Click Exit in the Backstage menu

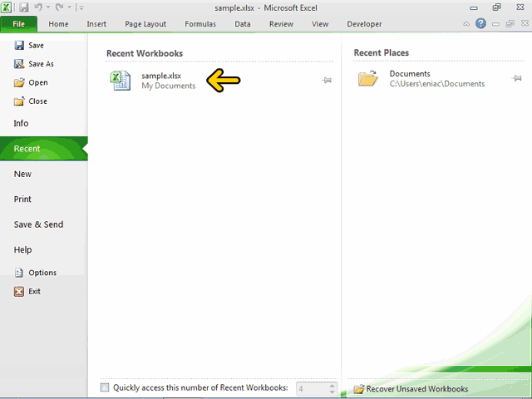(27, 292)
